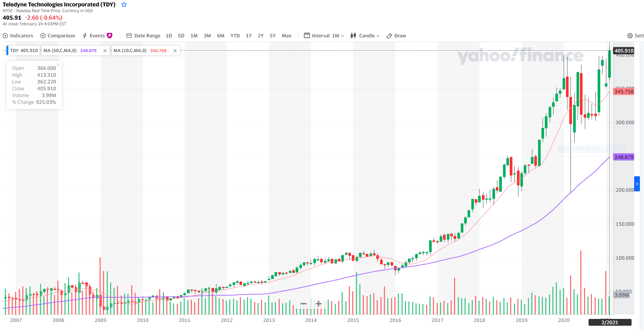Select the 5Y range
The image size is (644, 331).
click(x=273, y=35)
